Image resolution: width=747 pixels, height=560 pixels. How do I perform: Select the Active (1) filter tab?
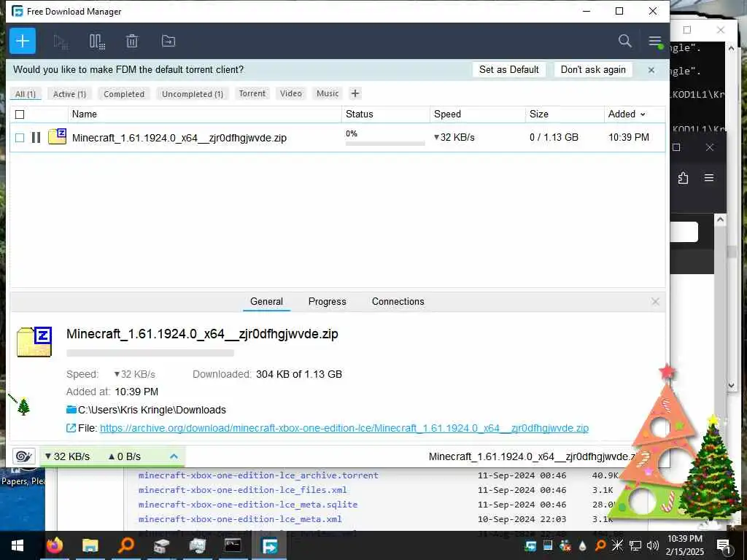[69, 94]
